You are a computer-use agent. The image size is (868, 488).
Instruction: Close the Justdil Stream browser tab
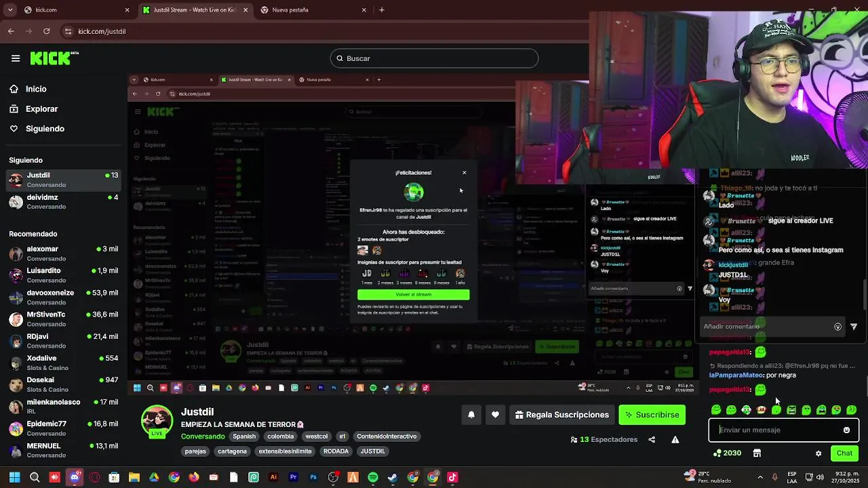(245, 10)
